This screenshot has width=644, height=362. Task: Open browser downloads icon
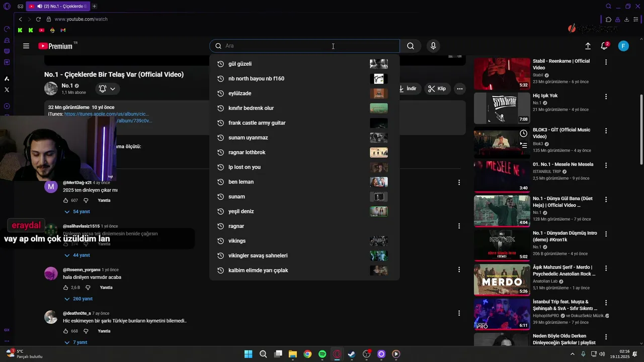pos(626,19)
